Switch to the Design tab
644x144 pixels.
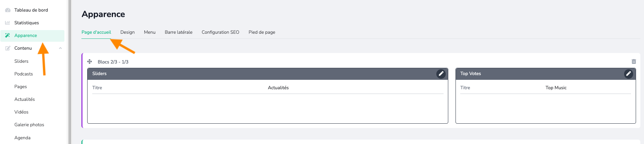[127, 32]
